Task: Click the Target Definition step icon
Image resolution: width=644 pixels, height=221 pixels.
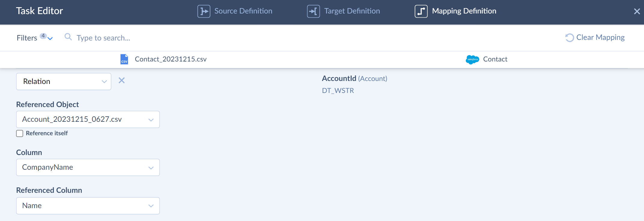Action: coord(313,11)
